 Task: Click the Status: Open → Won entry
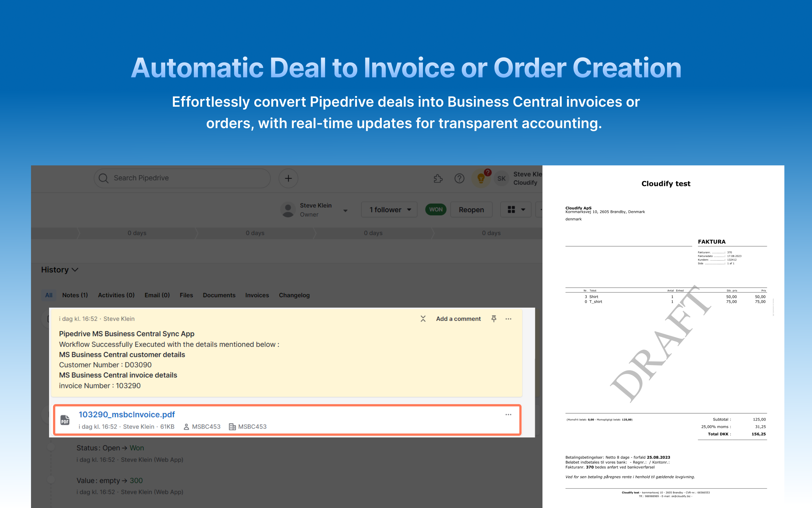click(x=110, y=448)
